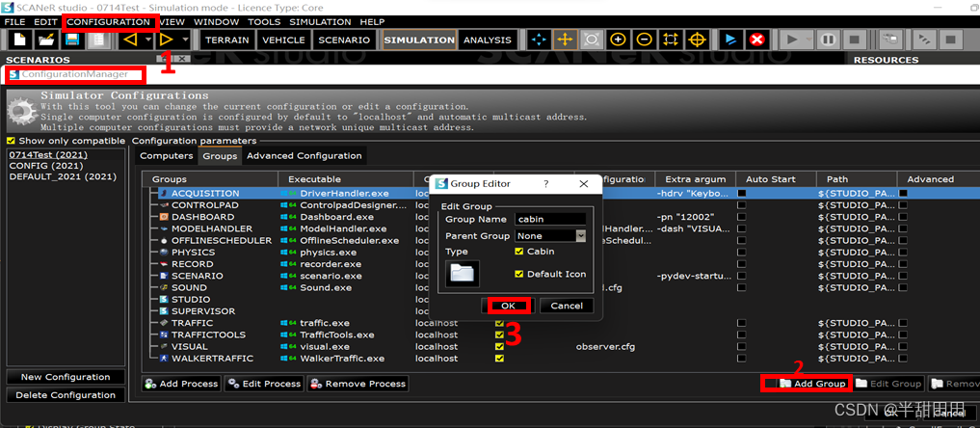The height and width of the screenshot is (428, 980).
Task: Cancel the Group Editor dialog
Action: point(567,306)
